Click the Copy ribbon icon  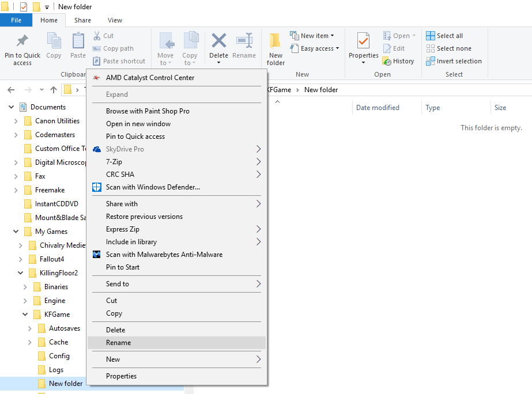pyautogui.click(x=54, y=41)
